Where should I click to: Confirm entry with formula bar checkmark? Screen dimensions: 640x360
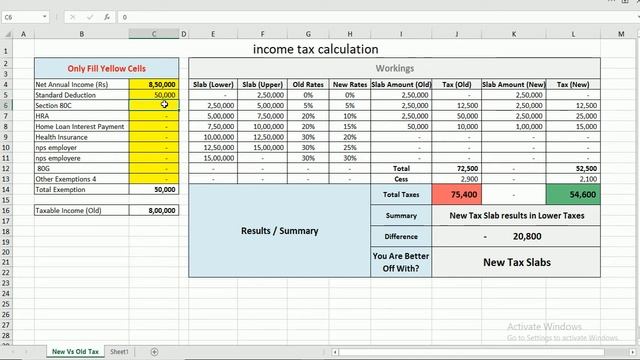[89, 17]
